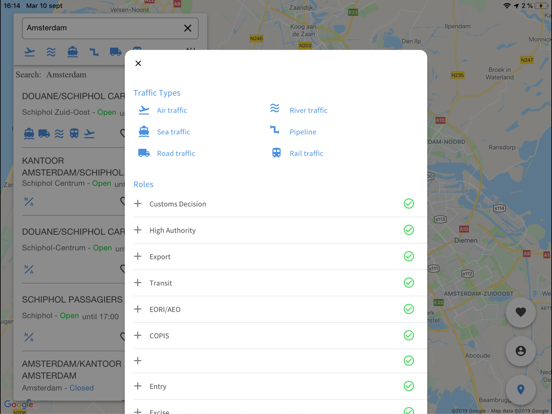
Task: Click the Sea traffic label
Action: click(x=174, y=132)
